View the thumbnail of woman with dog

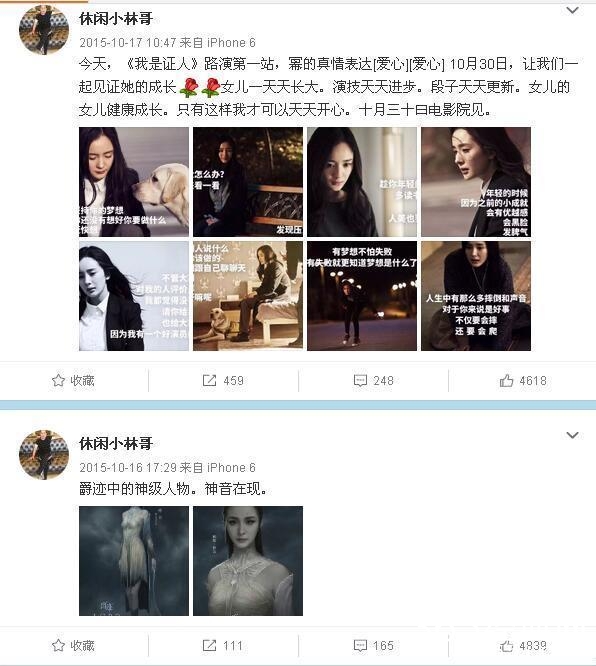click(x=134, y=182)
